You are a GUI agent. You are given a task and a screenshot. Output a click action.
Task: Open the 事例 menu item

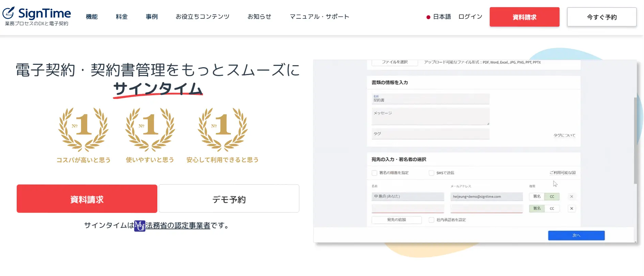click(x=152, y=17)
